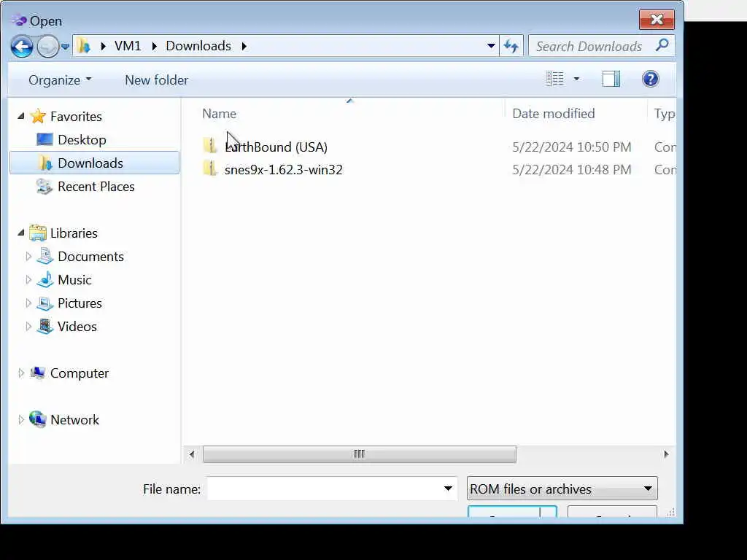Create a New folder
Viewport: 747px width, 560px height.
(x=156, y=80)
